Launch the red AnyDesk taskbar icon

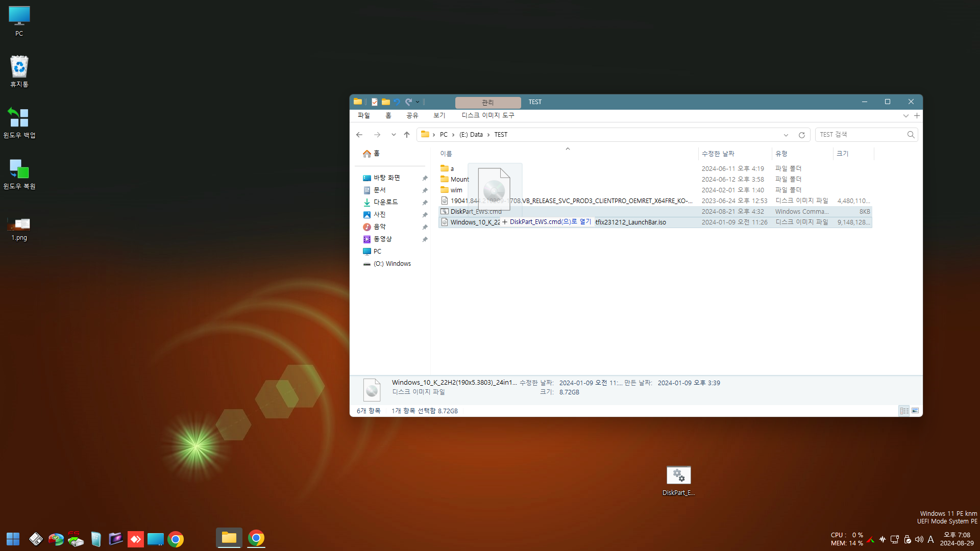(x=135, y=539)
